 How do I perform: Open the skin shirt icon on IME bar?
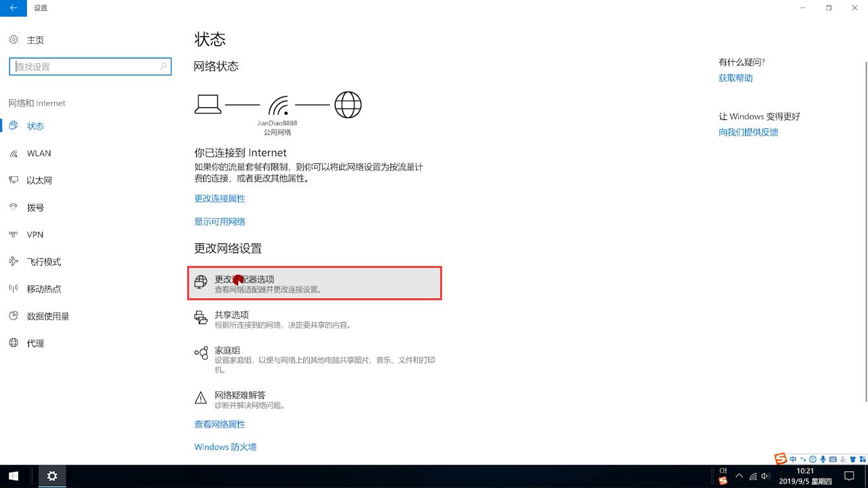point(853,459)
